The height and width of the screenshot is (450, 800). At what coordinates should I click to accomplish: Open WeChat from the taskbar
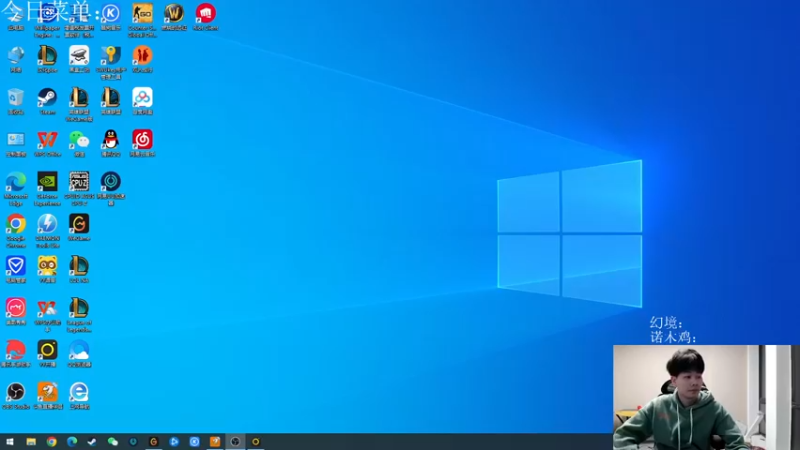pyautogui.click(x=113, y=442)
